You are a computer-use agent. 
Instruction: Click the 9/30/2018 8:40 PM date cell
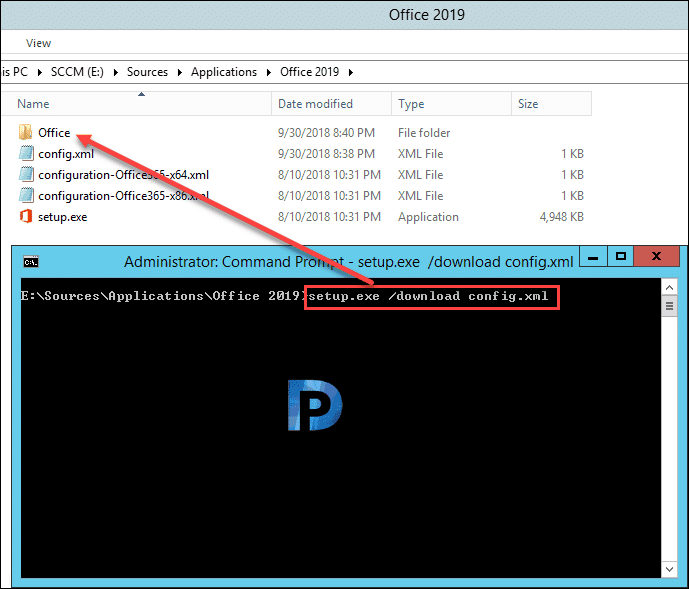(x=326, y=133)
